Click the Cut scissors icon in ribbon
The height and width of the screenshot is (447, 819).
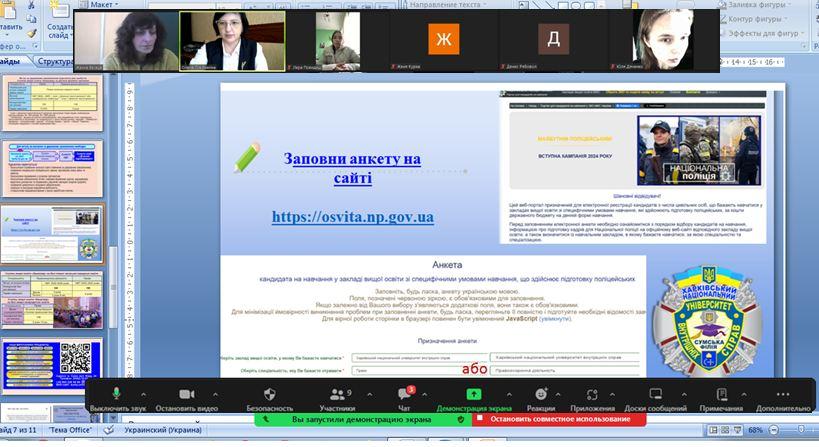point(31,5)
